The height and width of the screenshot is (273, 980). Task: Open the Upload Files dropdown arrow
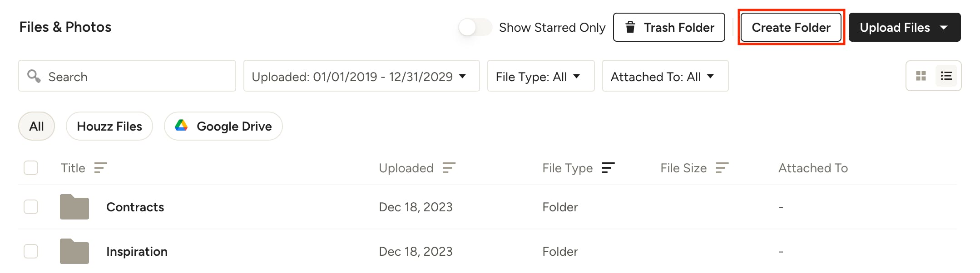(944, 28)
